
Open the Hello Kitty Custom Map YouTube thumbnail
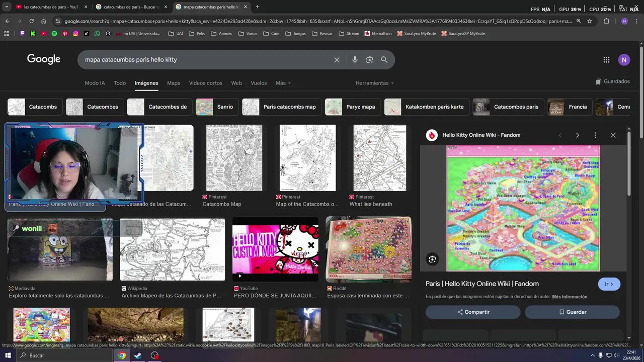pyautogui.click(x=275, y=249)
